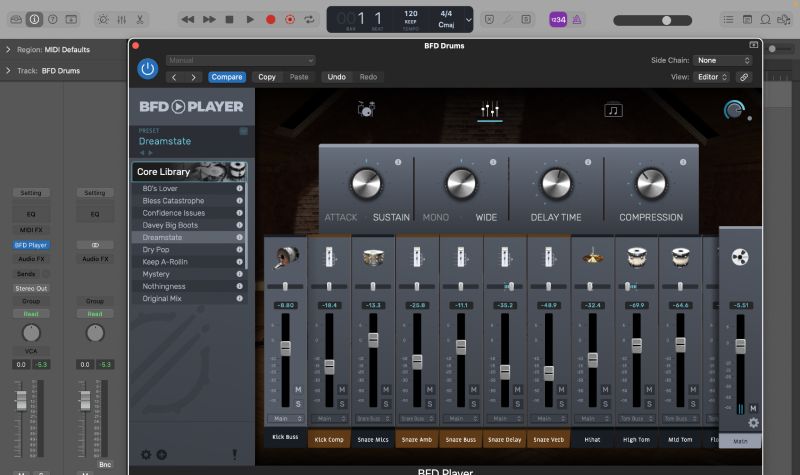The height and width of the screenshot is (475, 800).
Task: Open Kick Buss output Main dropdown
Action: click(x=286, y=418)
